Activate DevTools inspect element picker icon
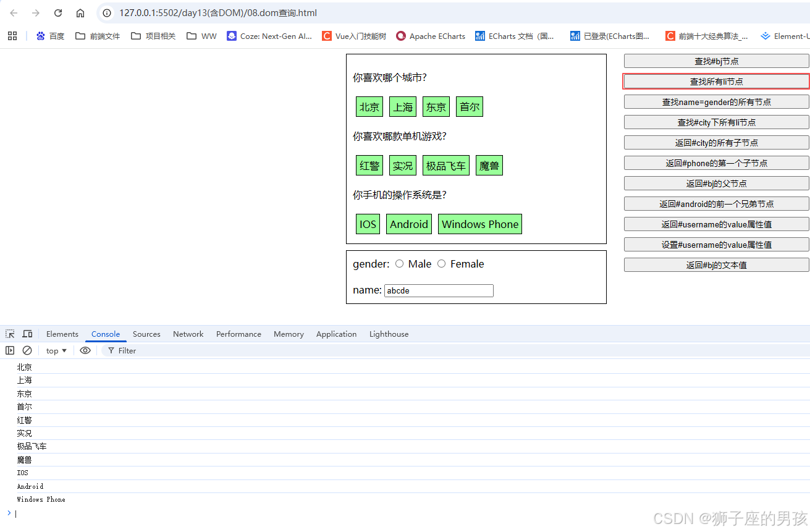Image resolution: width=810 pixels, height=532 pixels. (10, 334)
